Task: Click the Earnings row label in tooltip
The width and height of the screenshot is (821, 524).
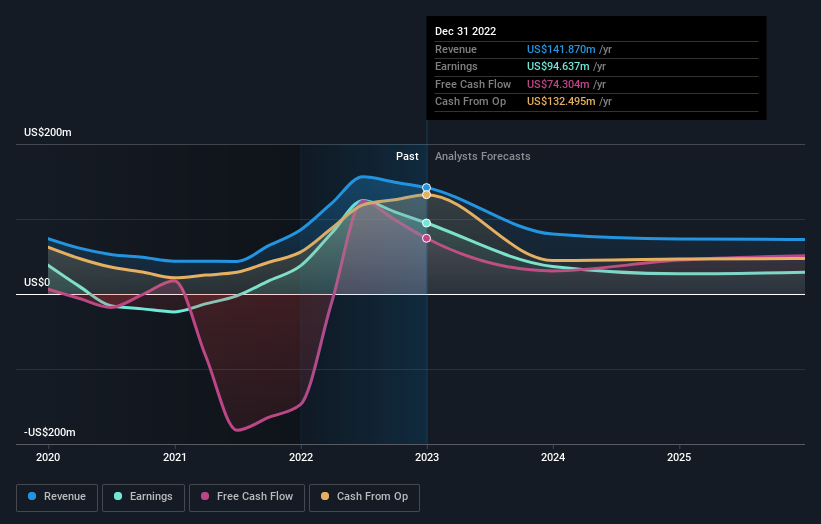Action: [456, 66]
